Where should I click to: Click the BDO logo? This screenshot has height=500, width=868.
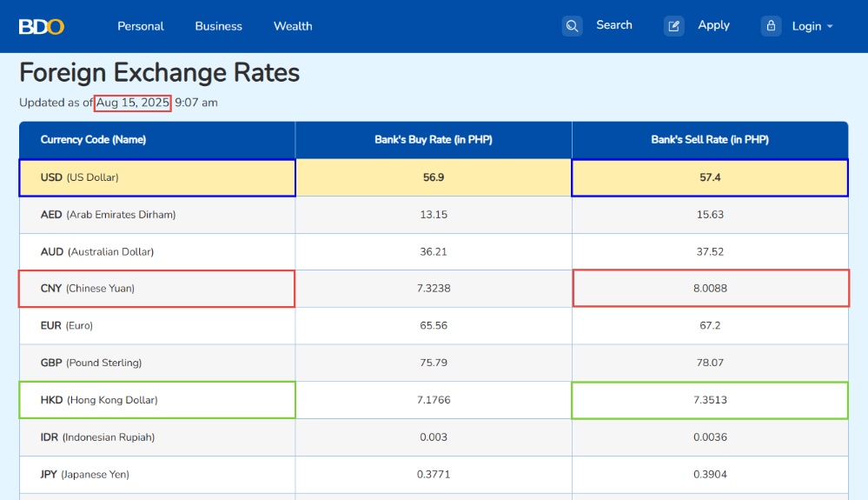click(42, 27)
